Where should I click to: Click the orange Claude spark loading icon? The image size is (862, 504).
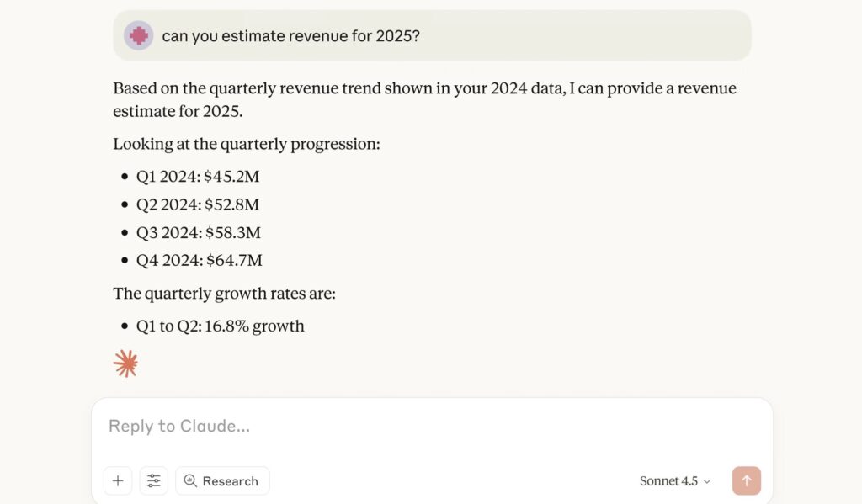click(x=125, y=363)
